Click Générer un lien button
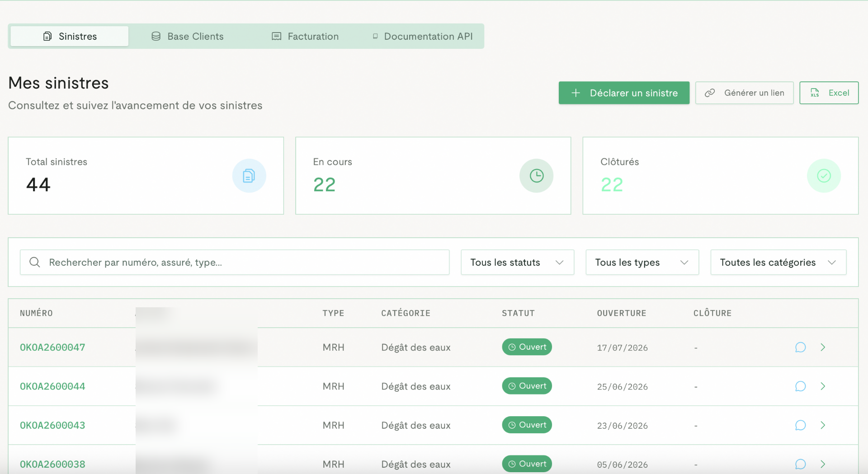868x474 pixels. click(x=744, y=93)
